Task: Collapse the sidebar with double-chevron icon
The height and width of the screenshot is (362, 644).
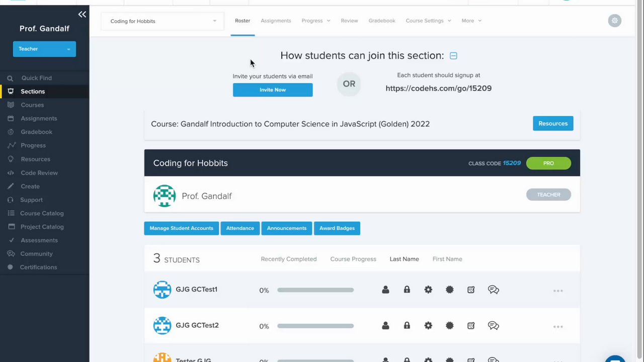Action: coord(82,15)
